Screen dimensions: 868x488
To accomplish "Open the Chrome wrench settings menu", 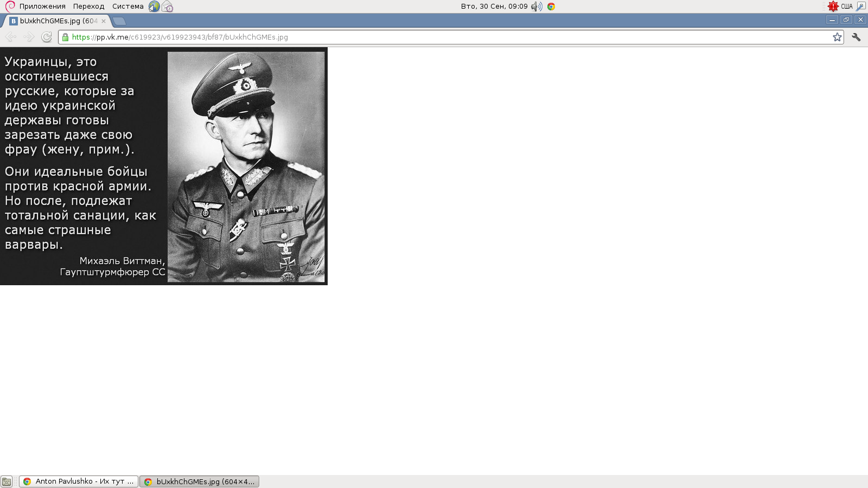I will (x=856, y=37).
